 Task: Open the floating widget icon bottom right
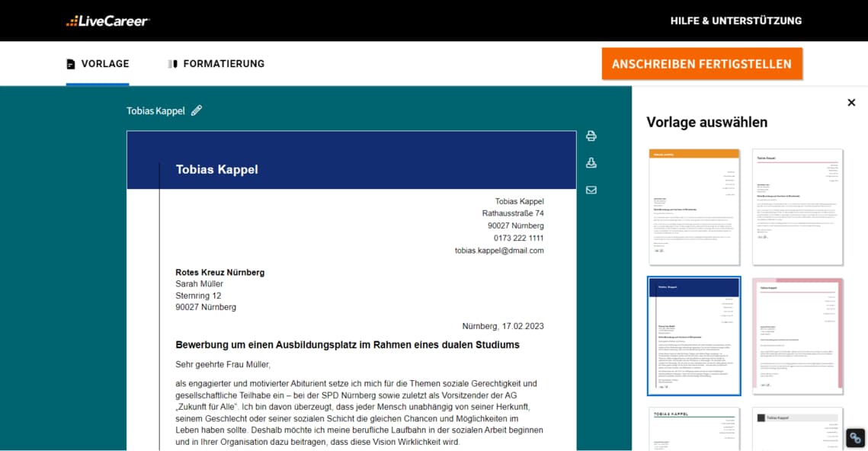click(855, 438)
